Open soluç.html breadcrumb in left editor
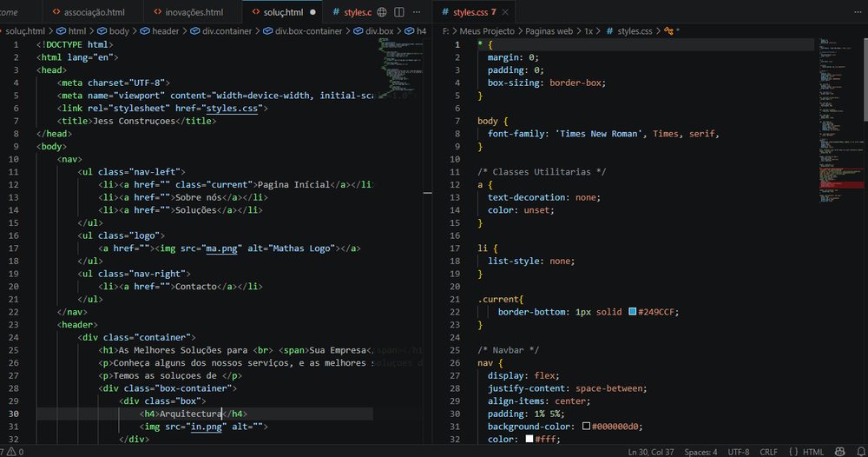868x457 pixels. 23,31
